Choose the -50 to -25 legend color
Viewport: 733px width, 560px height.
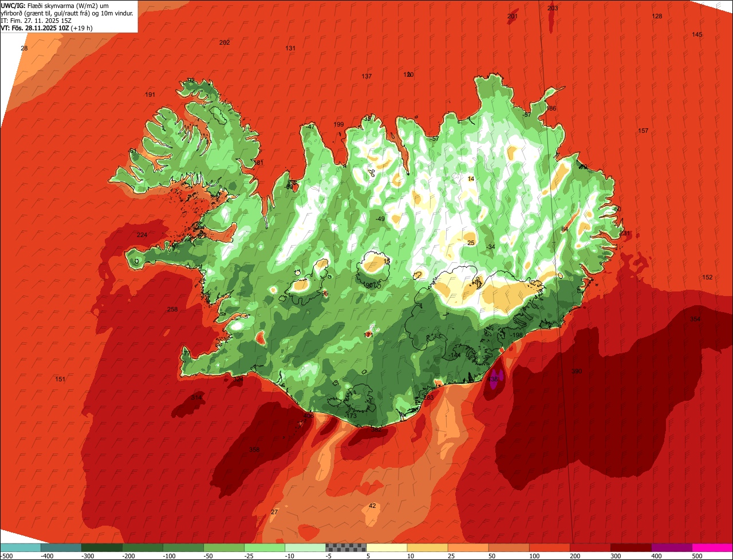224,547
